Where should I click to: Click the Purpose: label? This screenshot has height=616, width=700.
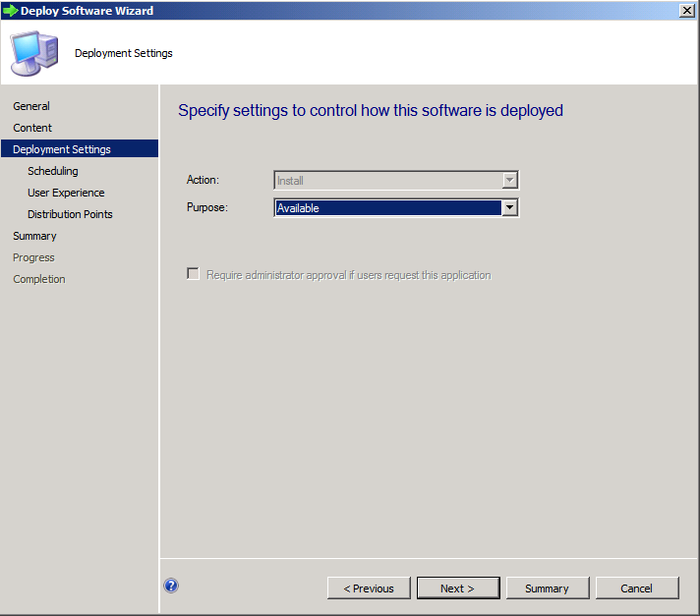tap(207, 207)
